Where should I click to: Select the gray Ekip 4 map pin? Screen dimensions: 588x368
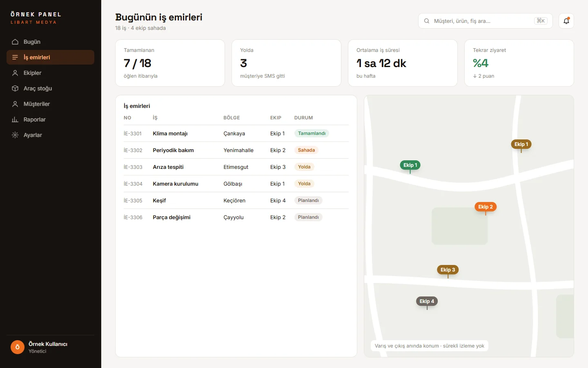(427, 301)
